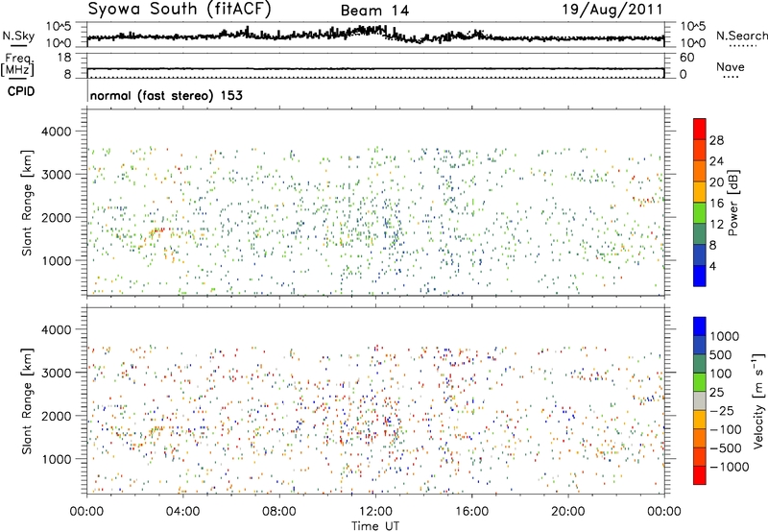Screen dimensions: 768x532
Task: Click the '1000' tick in velocity panel
Action: coord(57,459)
